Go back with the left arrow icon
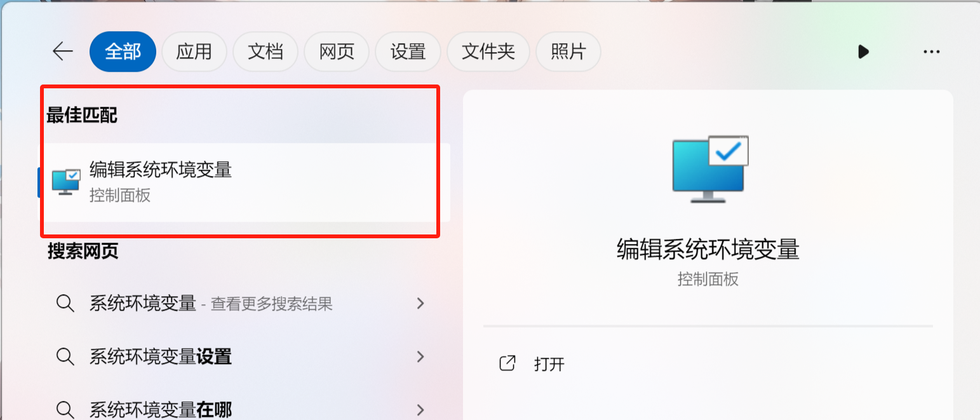 [62, 51]
